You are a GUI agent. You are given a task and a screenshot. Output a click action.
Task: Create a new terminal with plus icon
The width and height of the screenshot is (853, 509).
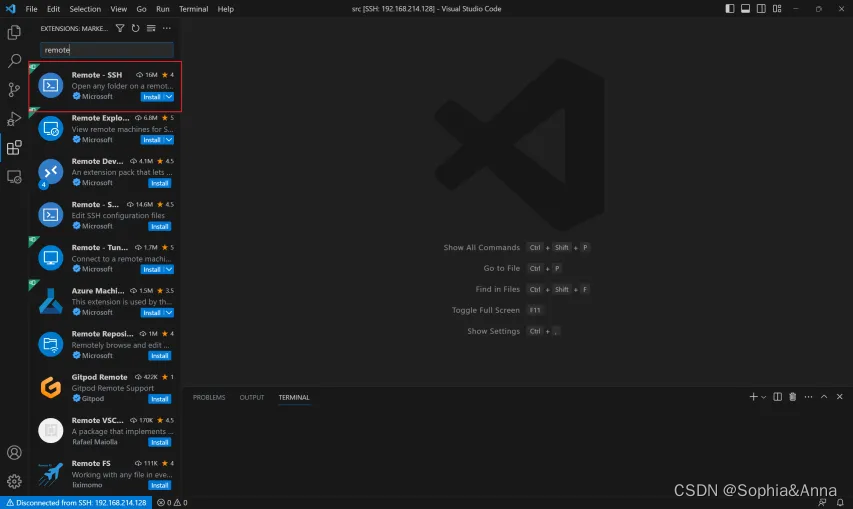click(753, 397)
